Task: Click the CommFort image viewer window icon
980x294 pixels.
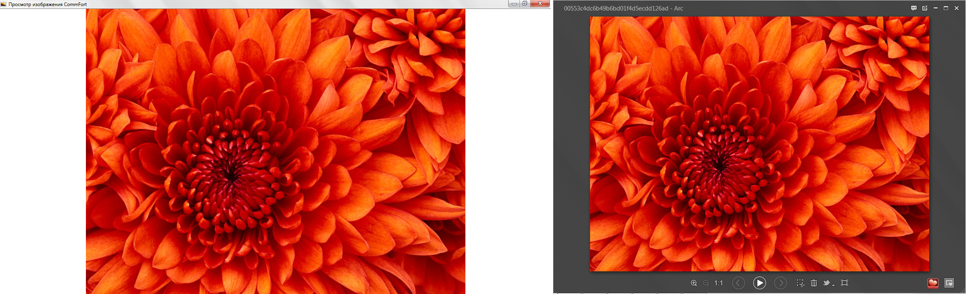Action: 4,4
